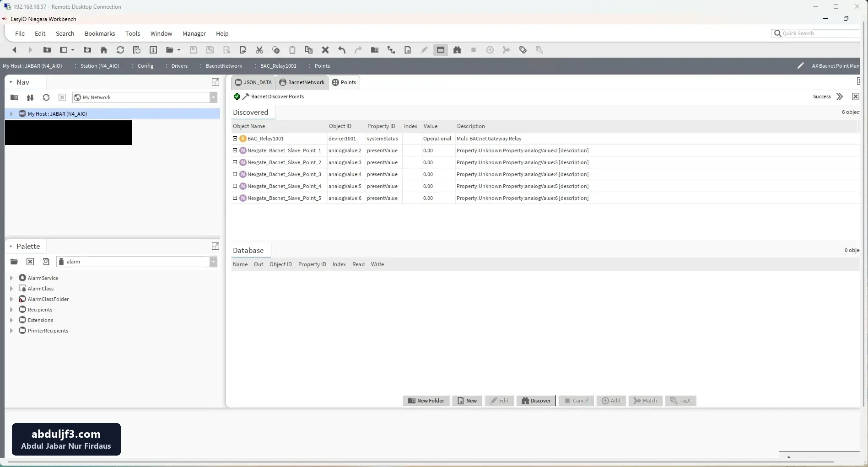Go to home via house icon

point(104,50)
